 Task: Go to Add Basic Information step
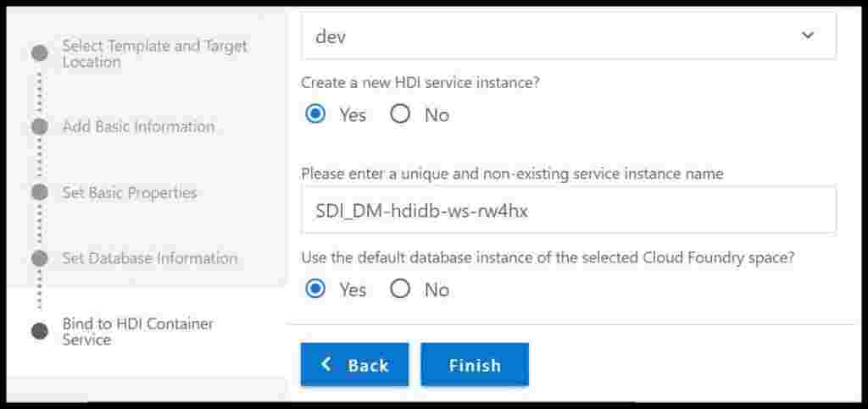tap(138, 126)
